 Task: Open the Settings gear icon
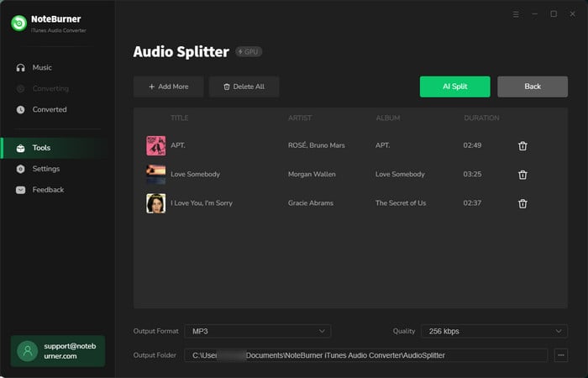(21, 169)
